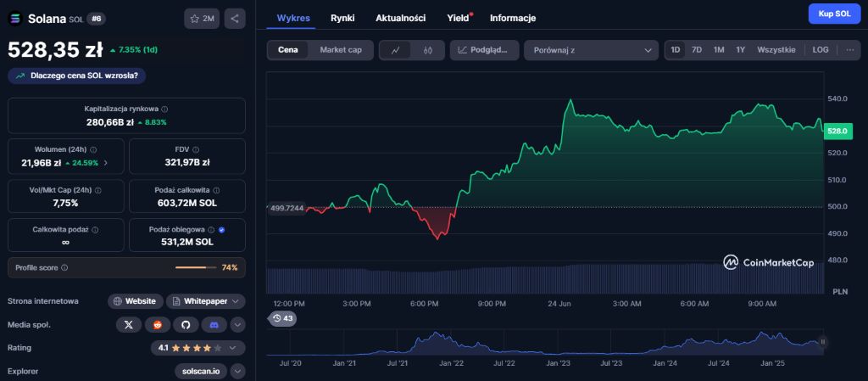Open Solana's GitHub repository icon
868x381 pixels.
[185, 324]
